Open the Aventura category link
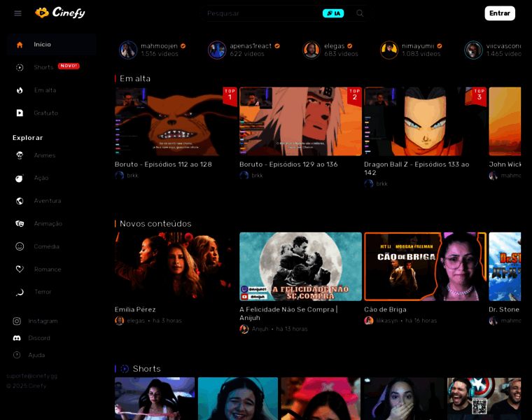532x420 pixels. tap(48, 201)
